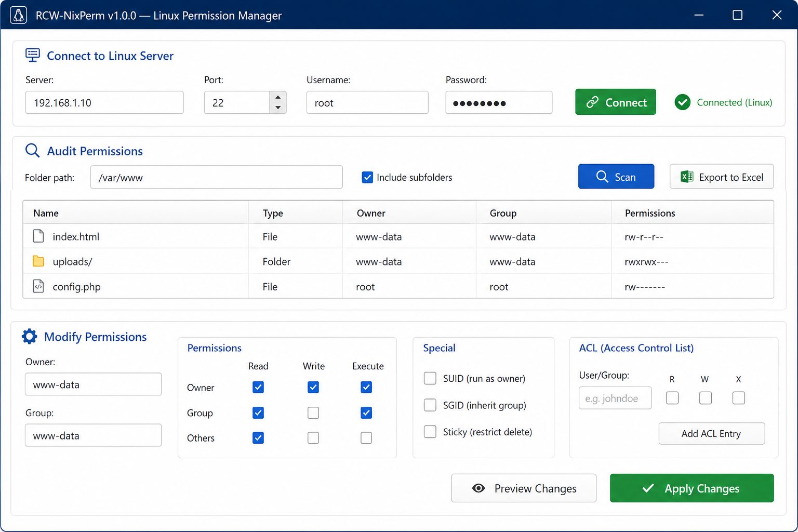Click the green Connected status check icon
The width and height of the screenshot is (798, 532).
pyautogui.click(x=683, y=102)
